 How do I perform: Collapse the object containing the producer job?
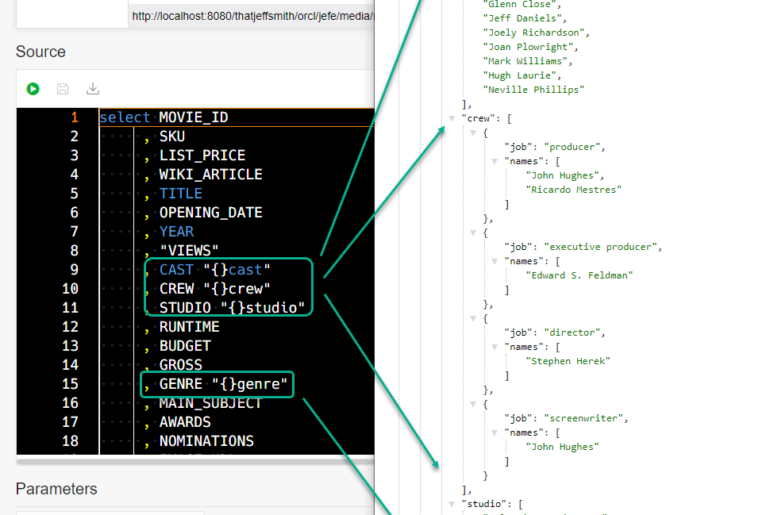(473, 132)
